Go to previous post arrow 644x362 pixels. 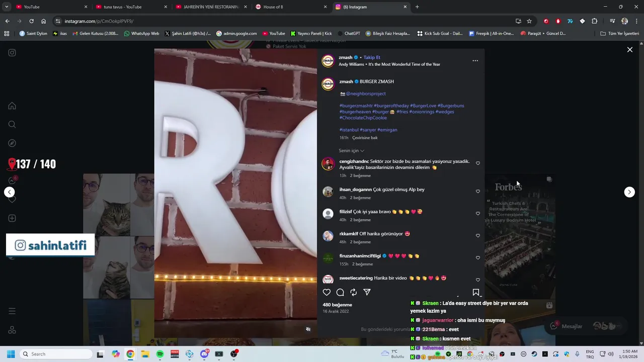point(10,192)
